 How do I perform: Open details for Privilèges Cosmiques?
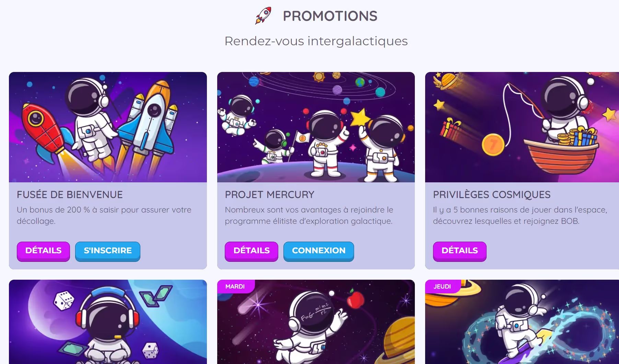pos(459,251)
